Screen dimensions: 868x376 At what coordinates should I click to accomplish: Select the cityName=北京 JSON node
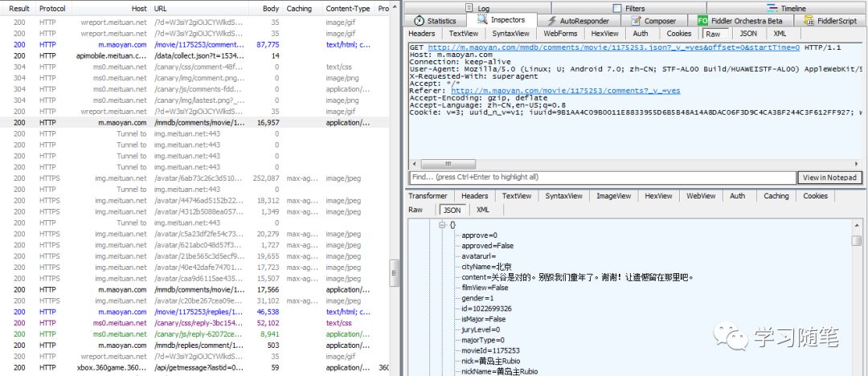point(487,267)
